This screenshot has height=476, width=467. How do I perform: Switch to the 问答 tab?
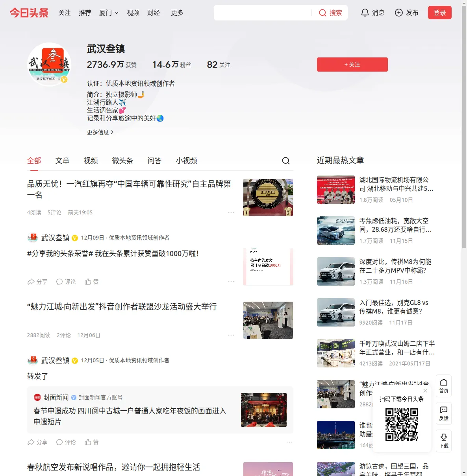(155, 161)
